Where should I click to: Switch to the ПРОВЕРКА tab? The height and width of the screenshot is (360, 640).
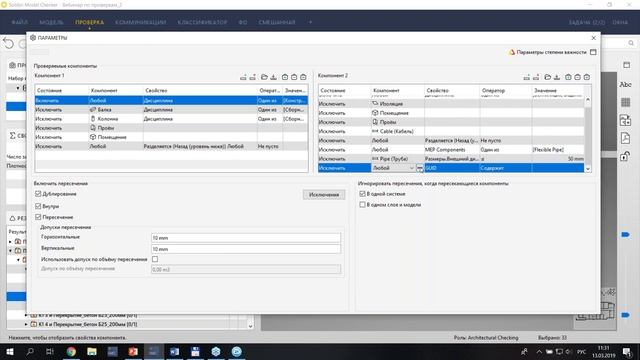(89, 22)
